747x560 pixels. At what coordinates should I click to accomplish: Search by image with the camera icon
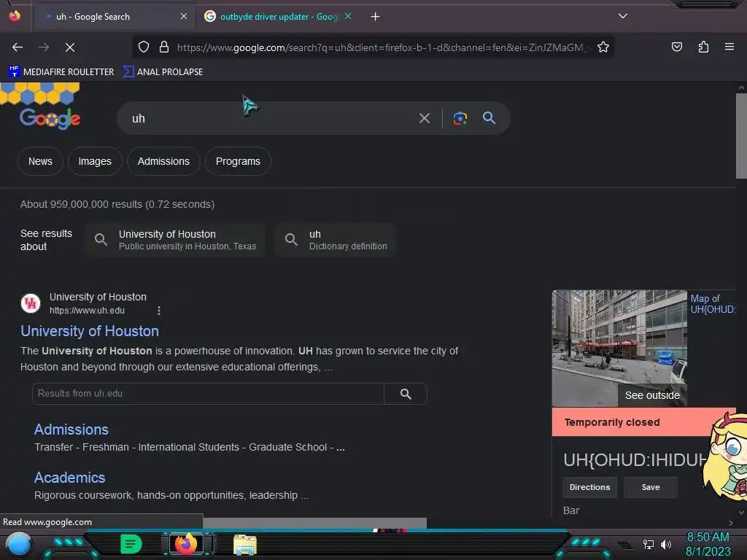(x=460, y=118)
